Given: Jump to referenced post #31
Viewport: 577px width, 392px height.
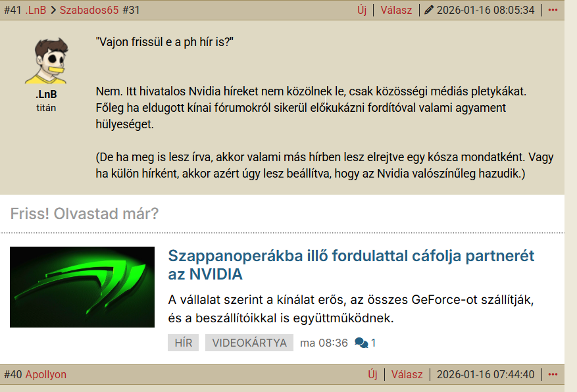Looking at the screenshot, I should [x=131, y=10].
